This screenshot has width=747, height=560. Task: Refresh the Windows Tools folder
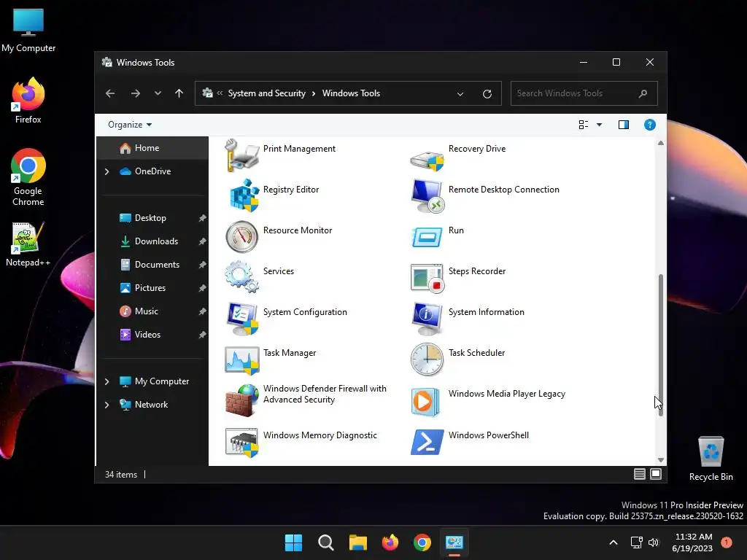pyautogui.click(x=487, y=94)
